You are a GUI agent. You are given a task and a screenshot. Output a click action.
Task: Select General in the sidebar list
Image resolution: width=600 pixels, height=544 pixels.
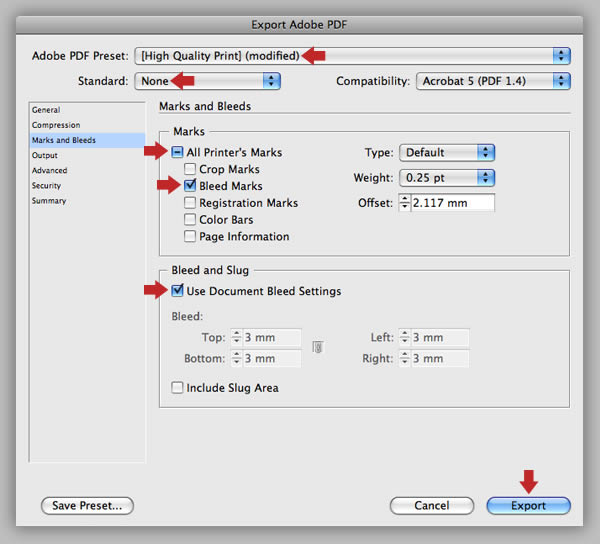coord(87,110)
